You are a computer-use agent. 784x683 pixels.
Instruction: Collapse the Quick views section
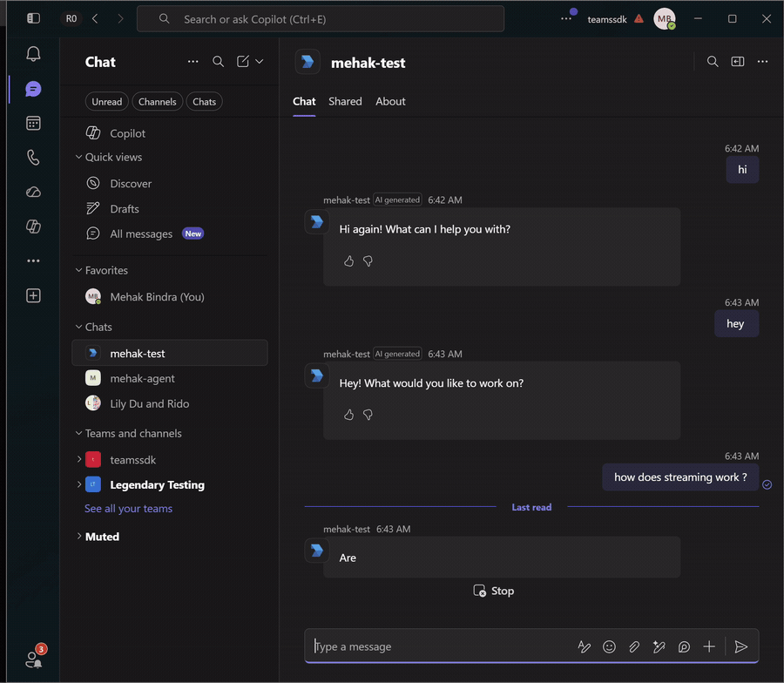point(78,157)
